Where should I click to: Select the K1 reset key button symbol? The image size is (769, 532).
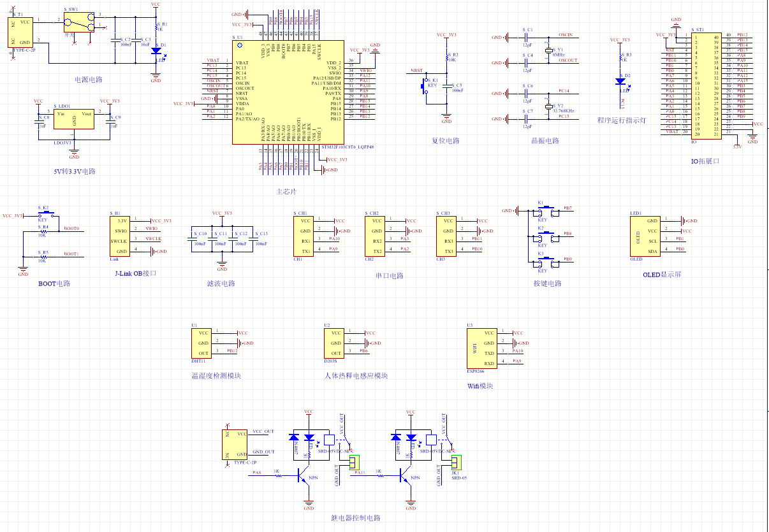pos(423,85)
